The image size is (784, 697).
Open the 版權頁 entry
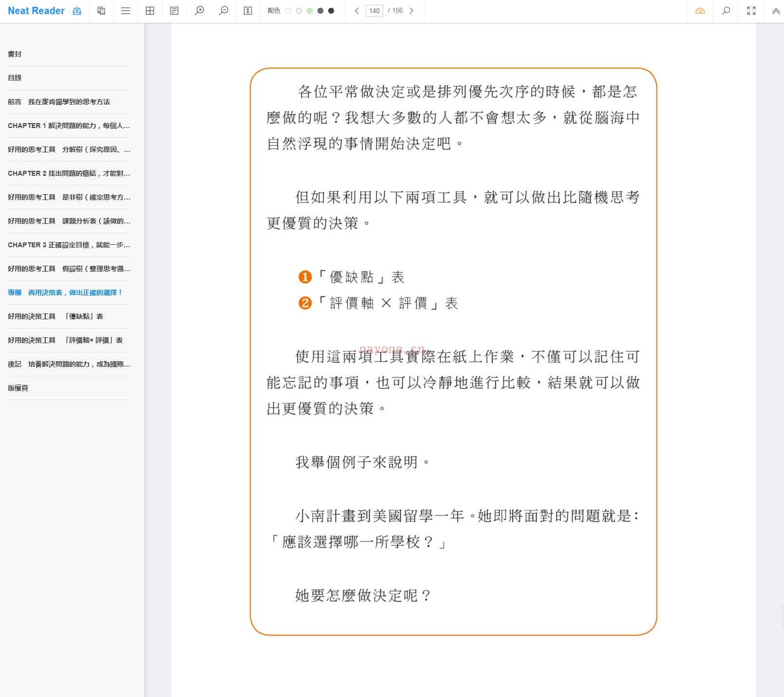pos(69,388)
